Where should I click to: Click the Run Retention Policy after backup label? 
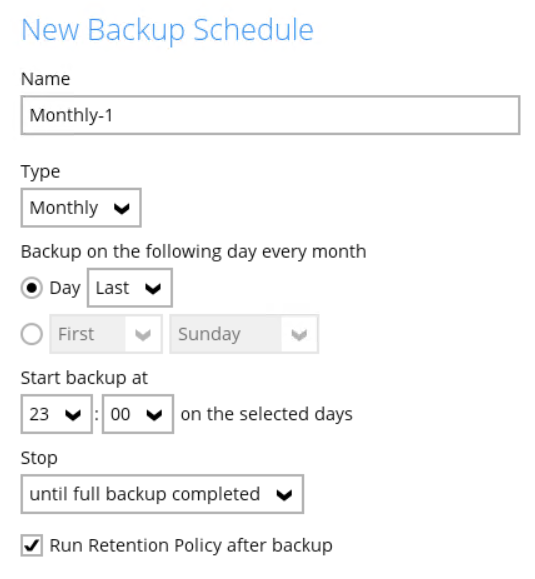(191, 545)
